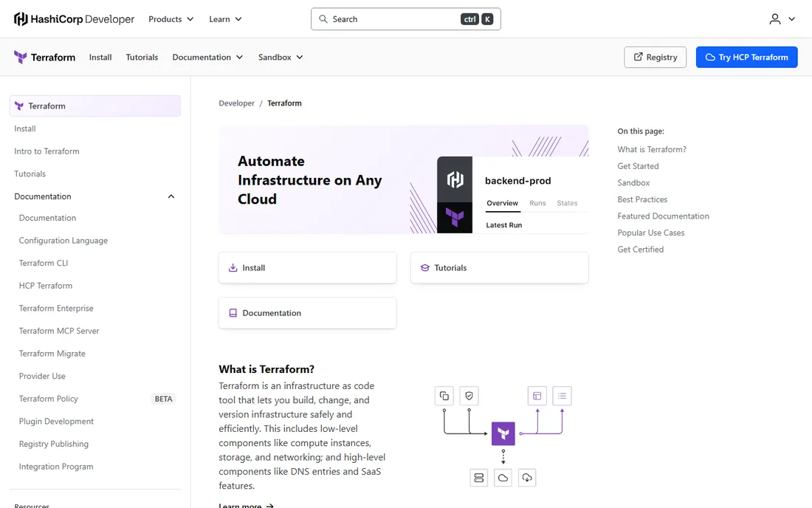Viewport: 812px width, 508px height.
Task: Click the server stack icon in the diagram
Action: (478, 478)
